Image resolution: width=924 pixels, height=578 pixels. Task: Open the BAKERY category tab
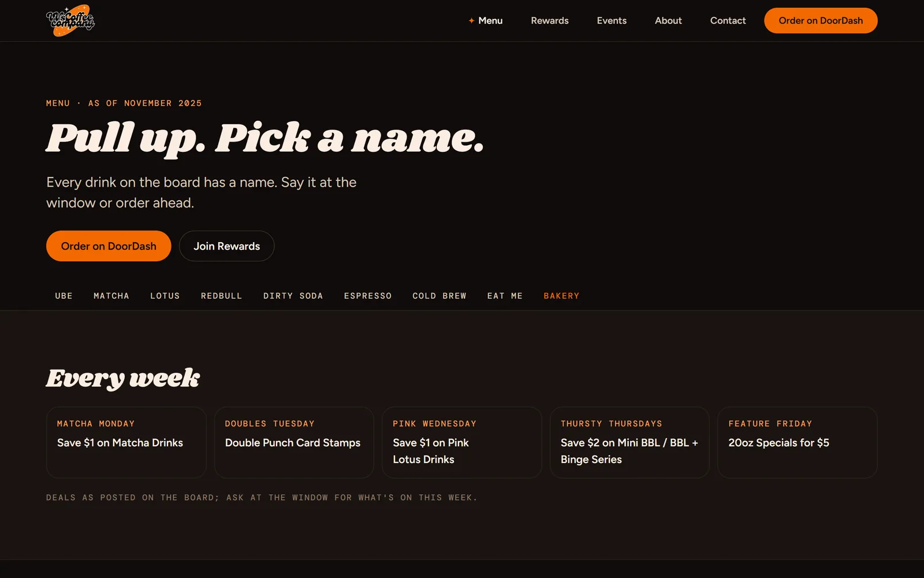point(561,296)
